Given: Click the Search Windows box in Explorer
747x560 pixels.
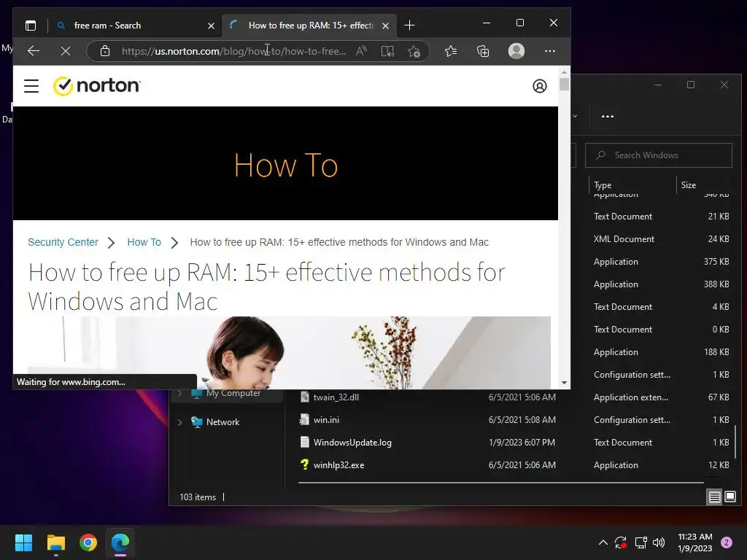Looking at the screenshot, I should pyautogui.click(x=659, y=155).
